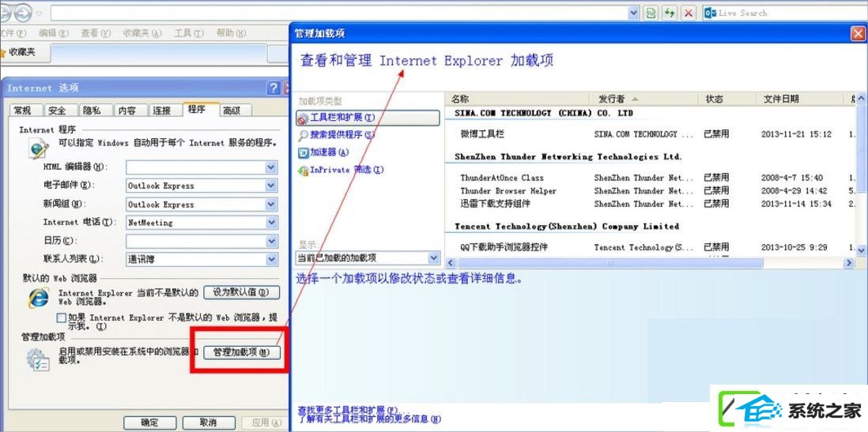Open learn more about toolbars and extensions link
Image resolution: width=868 pixels, height=432 pixels.
[x=370, y=419]
